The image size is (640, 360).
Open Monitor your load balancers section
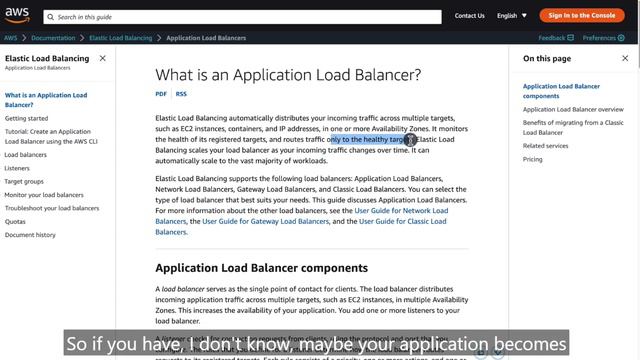44,195
